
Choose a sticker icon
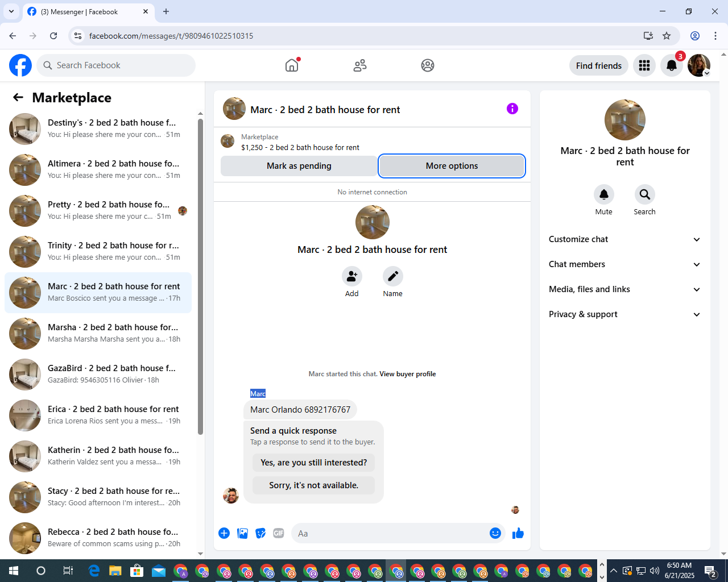(x=260, y=533)
